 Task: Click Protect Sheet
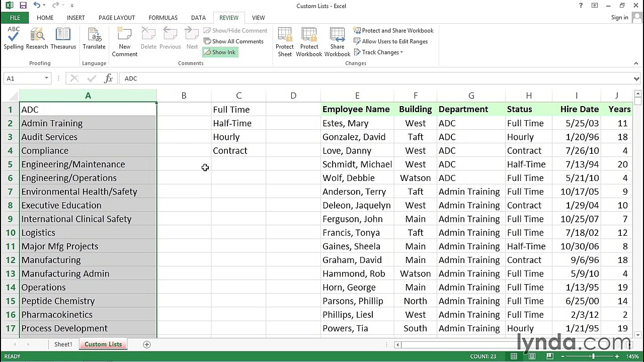(x=285, y=42)
